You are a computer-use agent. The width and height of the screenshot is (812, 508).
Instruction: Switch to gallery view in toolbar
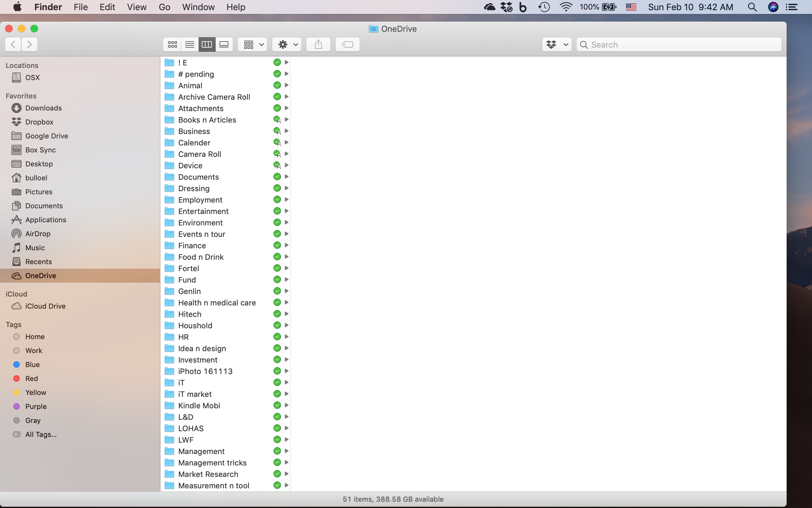tap(224, 44)
